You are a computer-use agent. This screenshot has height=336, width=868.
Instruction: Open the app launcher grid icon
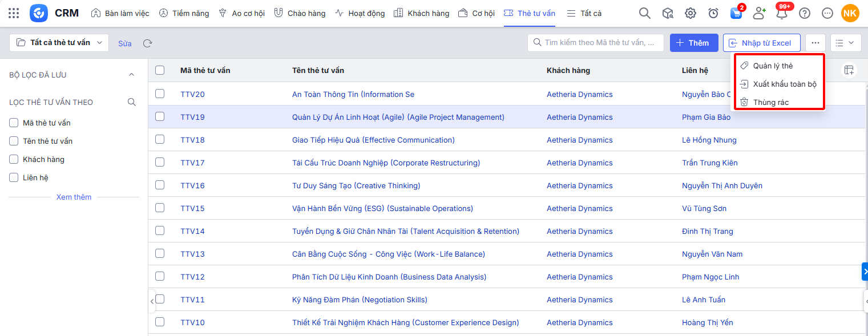(x=14, y=13)
